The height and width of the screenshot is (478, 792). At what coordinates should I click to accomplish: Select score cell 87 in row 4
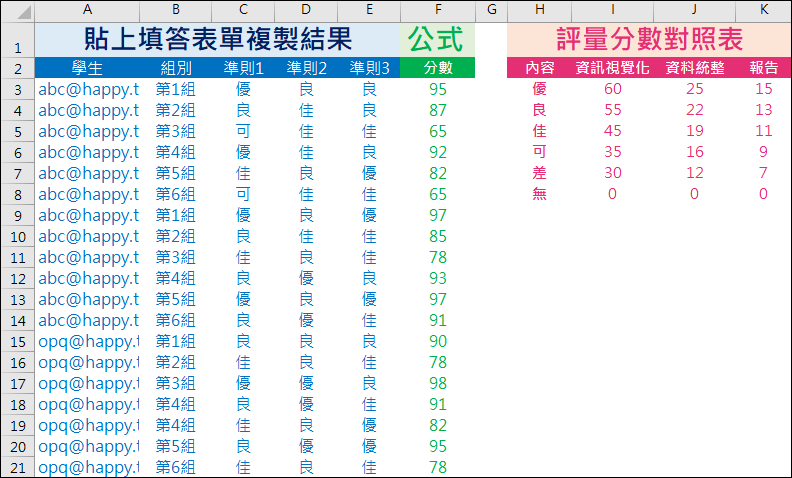coord(438,110)
